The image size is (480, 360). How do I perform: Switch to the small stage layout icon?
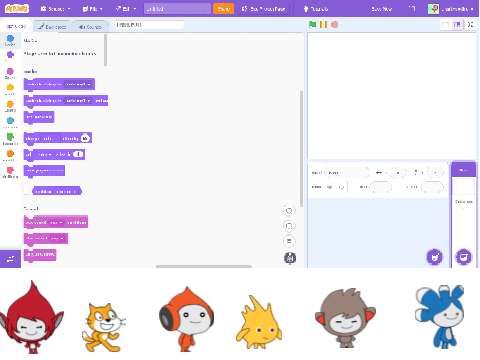pos(446,25)
